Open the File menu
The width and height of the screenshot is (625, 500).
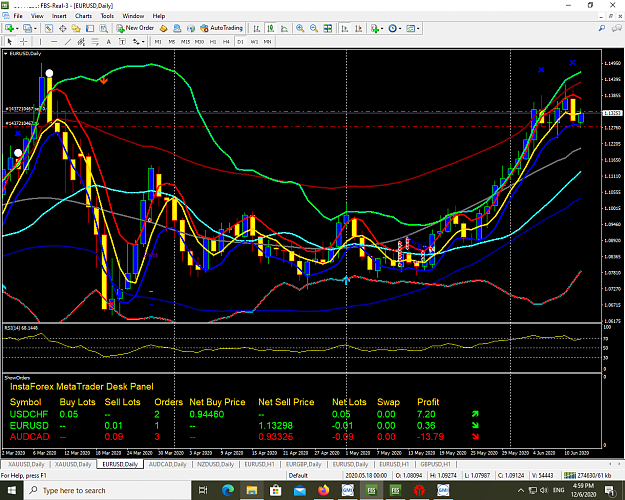(18, 16)
